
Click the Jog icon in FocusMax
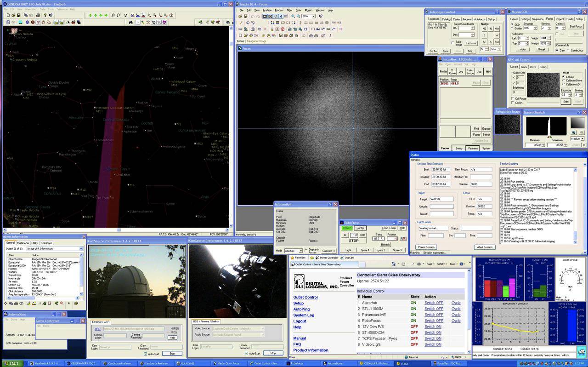[479, 72]
